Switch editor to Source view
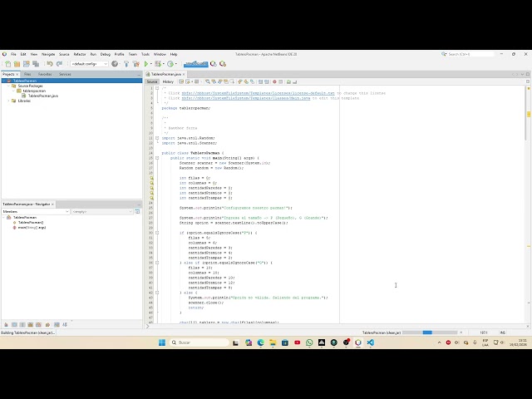532x399 pixels. pos(152,81)
